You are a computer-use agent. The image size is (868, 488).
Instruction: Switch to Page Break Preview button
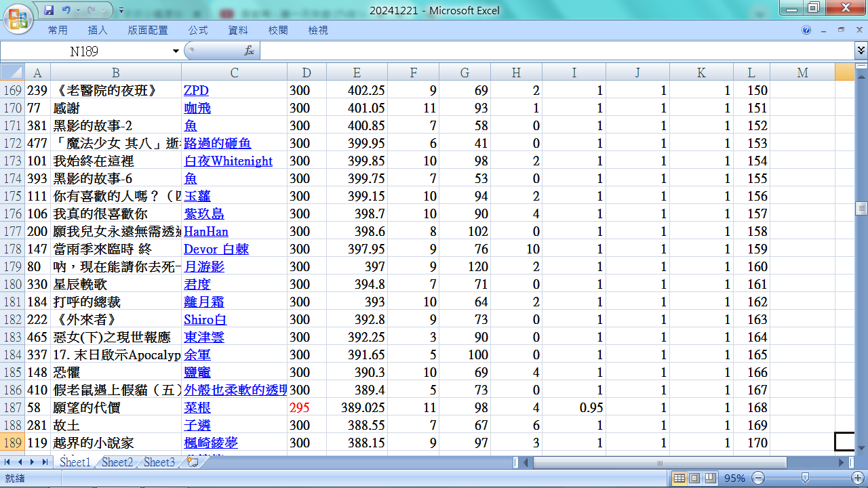coord(710,478)
